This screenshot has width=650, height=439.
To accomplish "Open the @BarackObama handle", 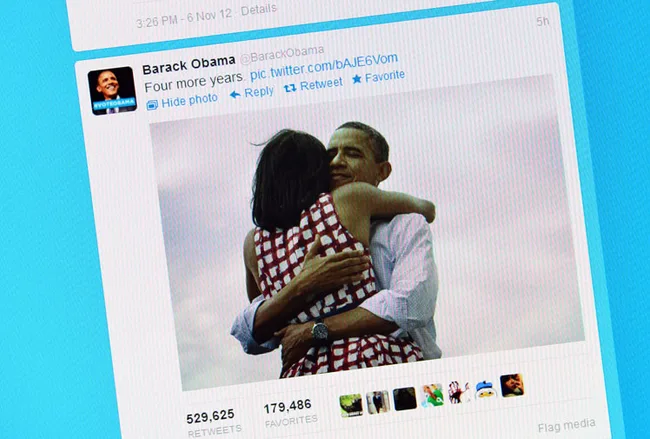I will pyautogui.click(x=282, y=54).
